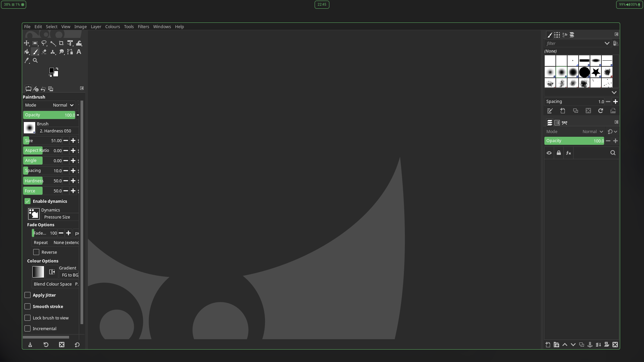Disable the Enable dynamics checkbox
644x362 pixels.
point(28,201)
